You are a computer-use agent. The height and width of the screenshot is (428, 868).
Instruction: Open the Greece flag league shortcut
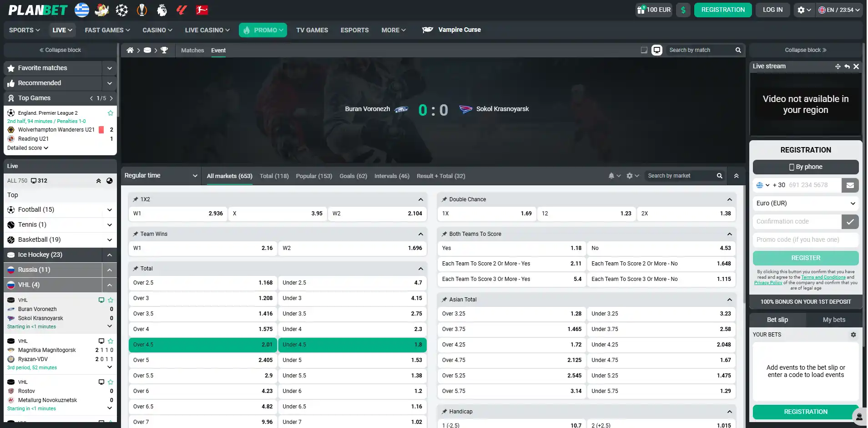[x=82, y=10]
